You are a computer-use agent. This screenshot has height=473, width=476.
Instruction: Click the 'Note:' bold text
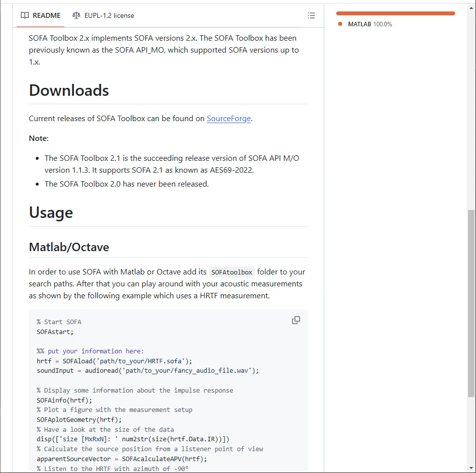click(39, 138)
